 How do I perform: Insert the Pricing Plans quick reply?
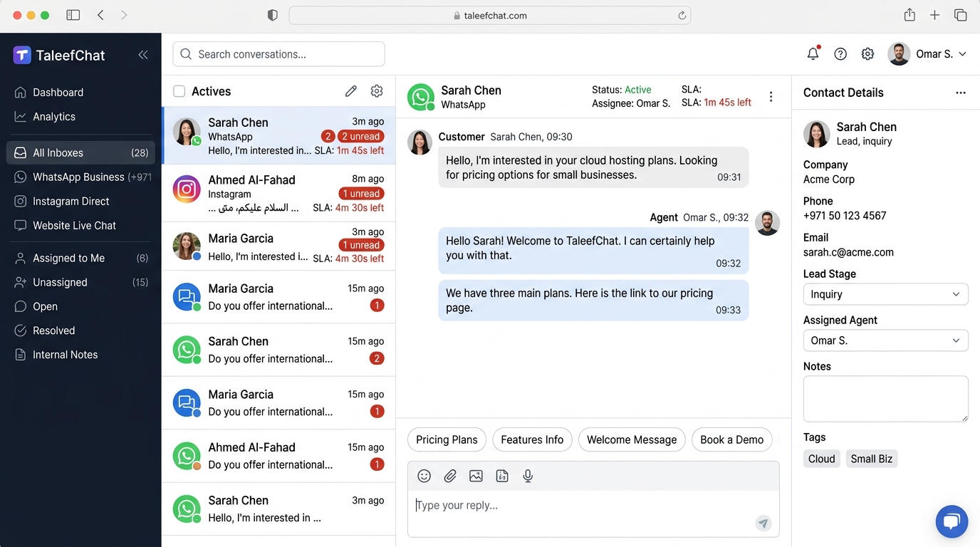tap(447, 439)
